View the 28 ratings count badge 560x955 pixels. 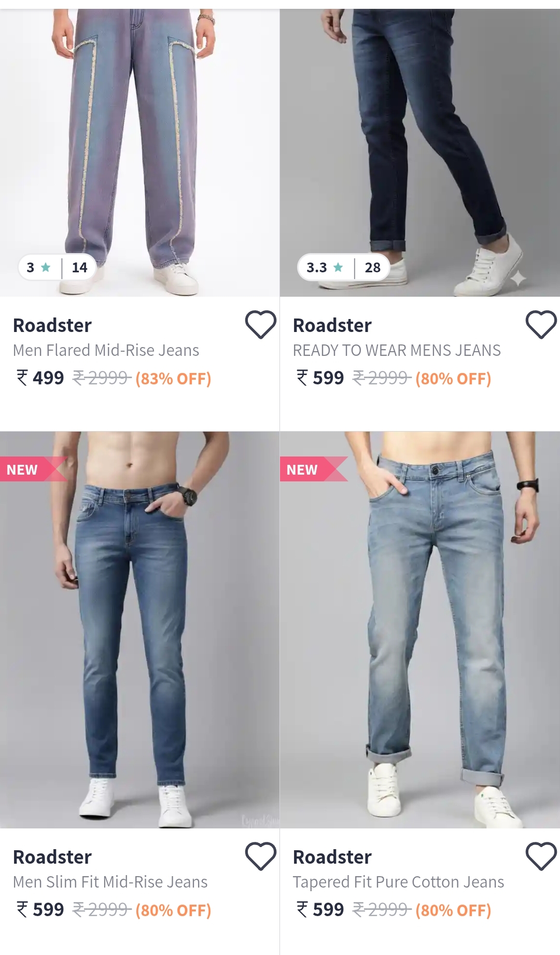tap(372, 267)
